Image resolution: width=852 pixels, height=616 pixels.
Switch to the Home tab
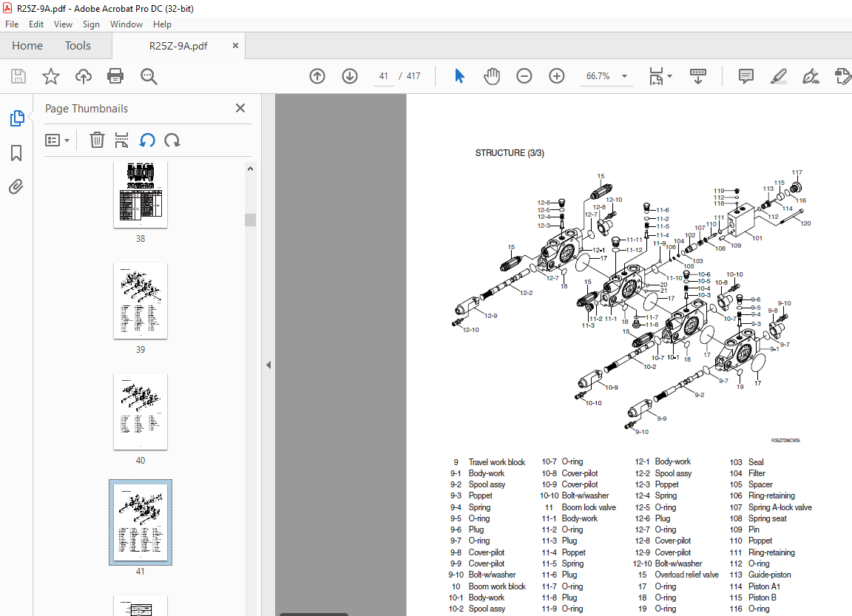pos(27,46)
